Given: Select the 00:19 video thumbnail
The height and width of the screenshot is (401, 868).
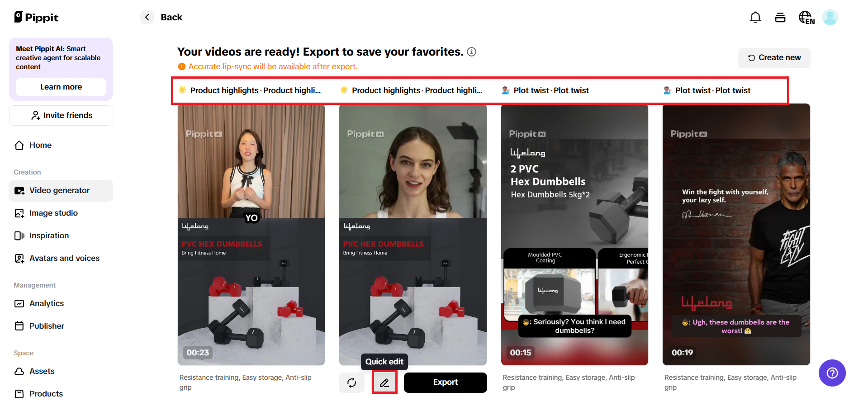Looking at the screenshot, I should click(736, 235).
